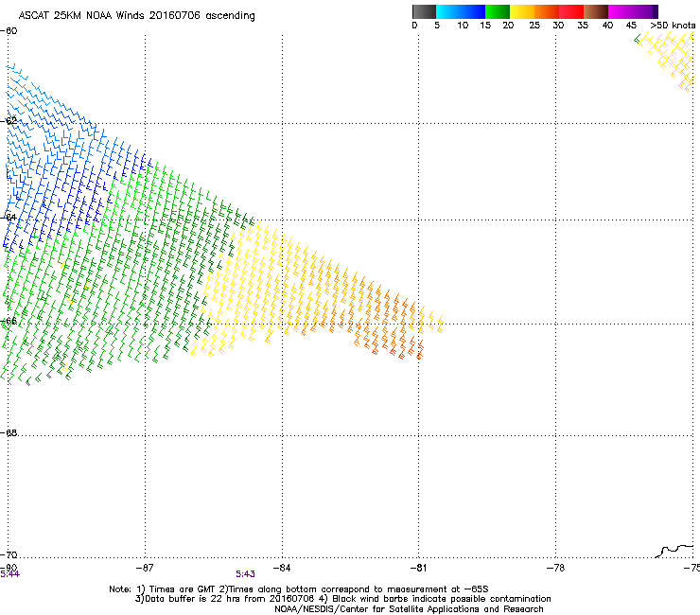
Task: Click the '10' label under the color bar
Action: click(x=463, y=26)
